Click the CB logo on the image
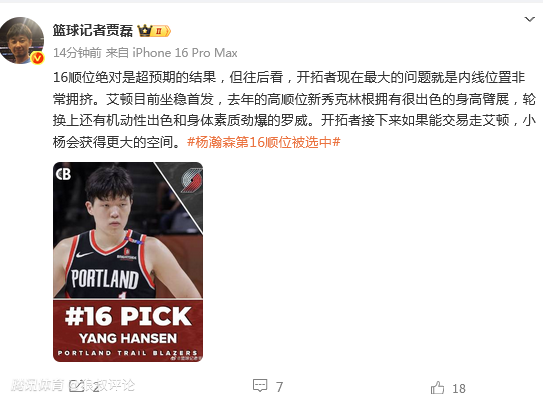 [63, 174]
